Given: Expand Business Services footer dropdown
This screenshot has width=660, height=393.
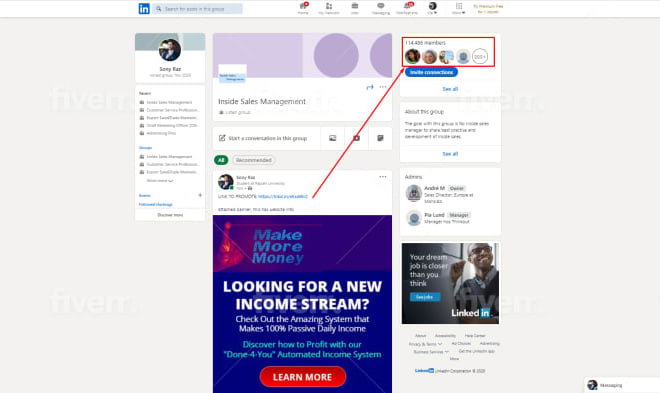Looking at the screenshot, I should point(431,352).
